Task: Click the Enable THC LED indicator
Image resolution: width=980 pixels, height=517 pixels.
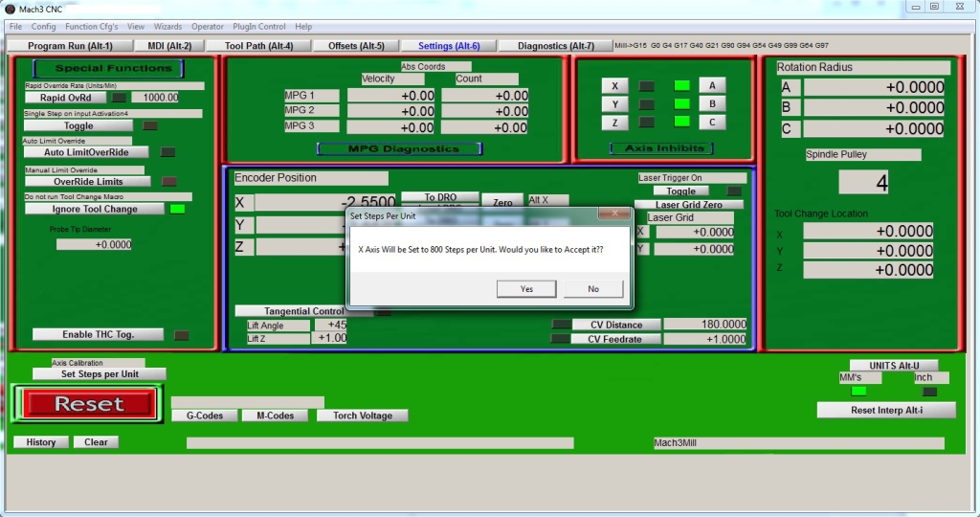Action: click(x=181, y=335)
